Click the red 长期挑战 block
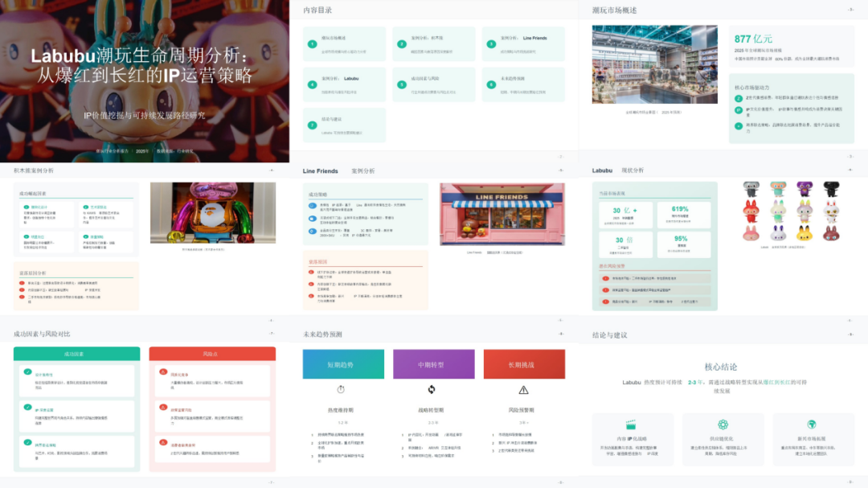 (524, 364)
